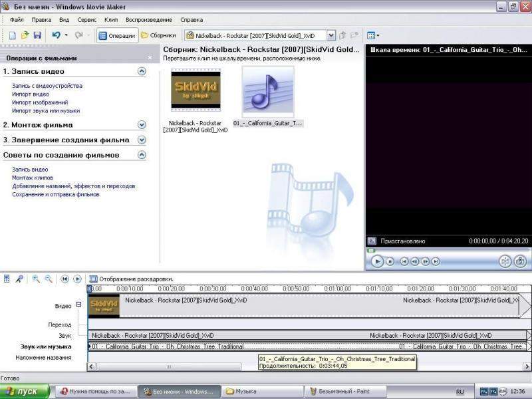The height and width of the screenshot is (399, 532).
Task: Click the split clip button in preview
Action: pyautogui.click(x=505, y=261)
